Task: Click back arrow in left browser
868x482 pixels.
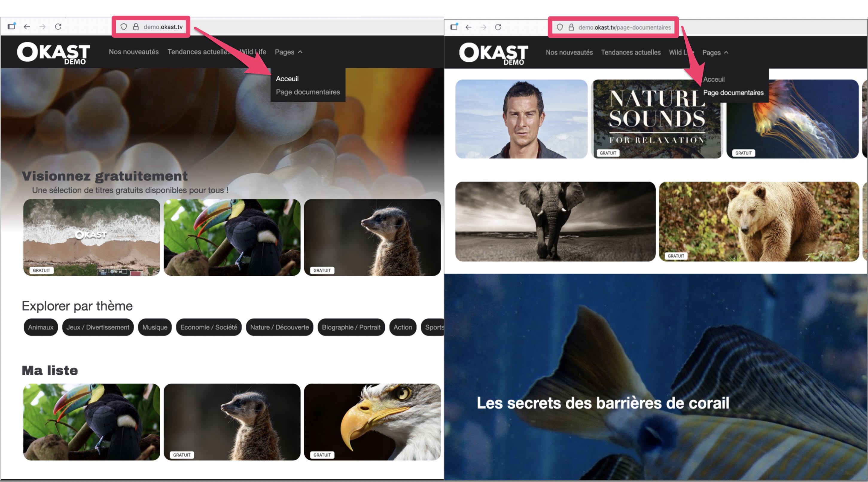Action: pos(27,27)
